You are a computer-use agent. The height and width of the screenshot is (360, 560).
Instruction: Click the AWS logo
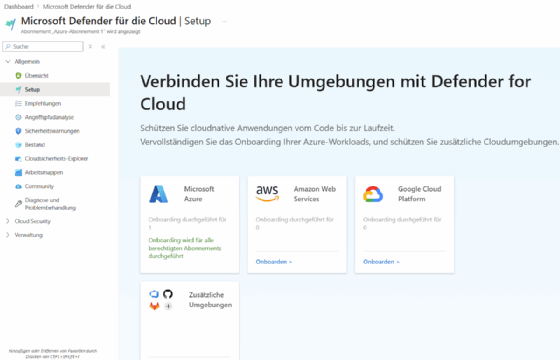[267, 194]
